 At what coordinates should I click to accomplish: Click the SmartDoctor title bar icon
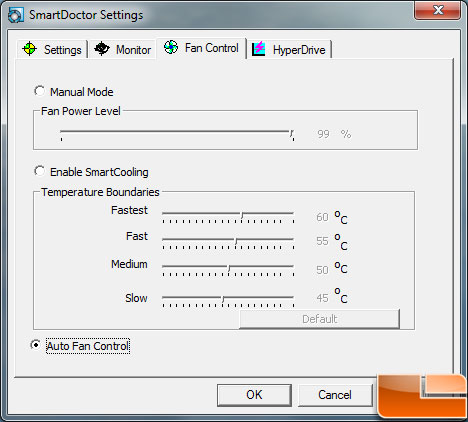click(x=16, y=15)
